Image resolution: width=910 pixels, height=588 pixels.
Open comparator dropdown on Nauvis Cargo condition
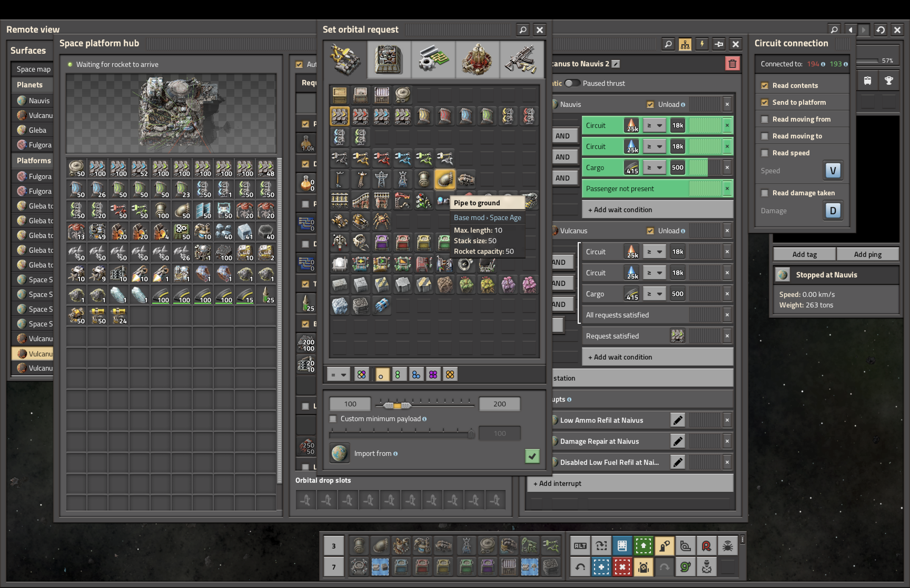(654, 167)
